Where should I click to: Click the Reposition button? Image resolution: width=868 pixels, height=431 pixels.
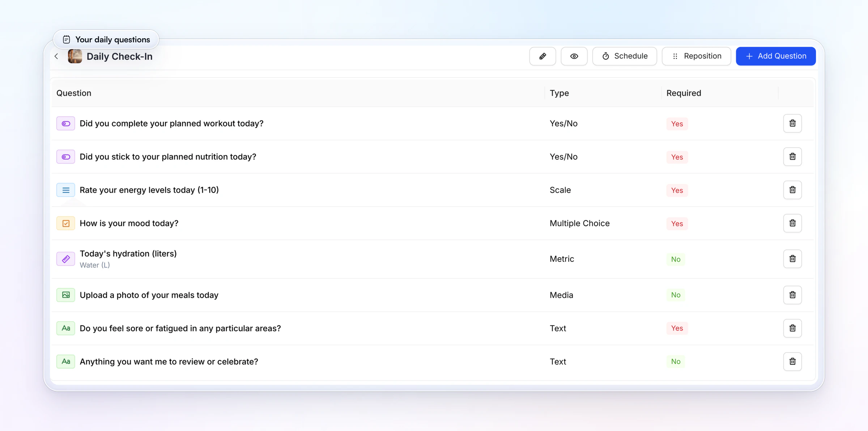point(696,56)
